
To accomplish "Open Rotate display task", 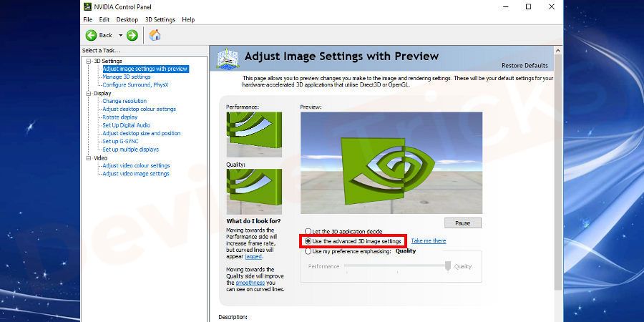I will click(120, 117).
